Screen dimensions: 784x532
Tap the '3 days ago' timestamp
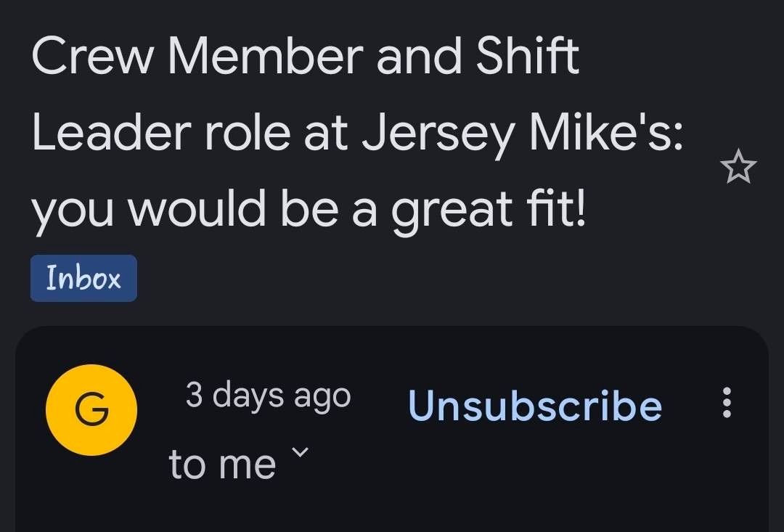tap(268, 396)
